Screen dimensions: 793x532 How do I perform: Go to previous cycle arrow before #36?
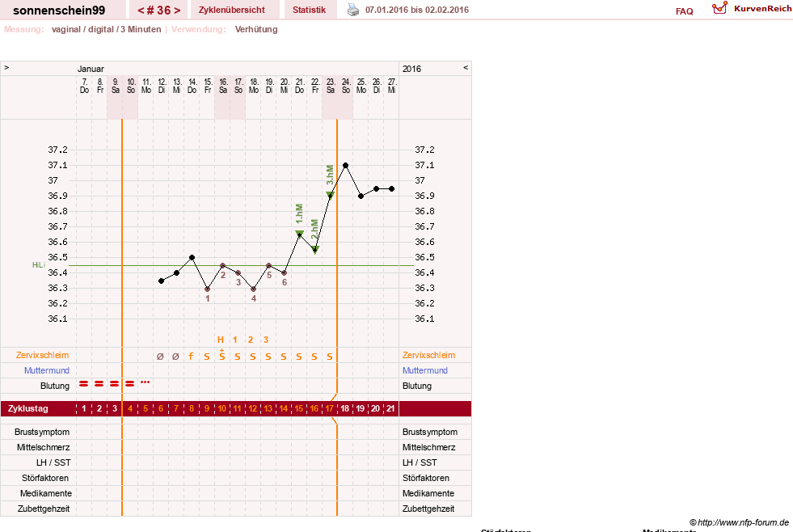[141, 11]
